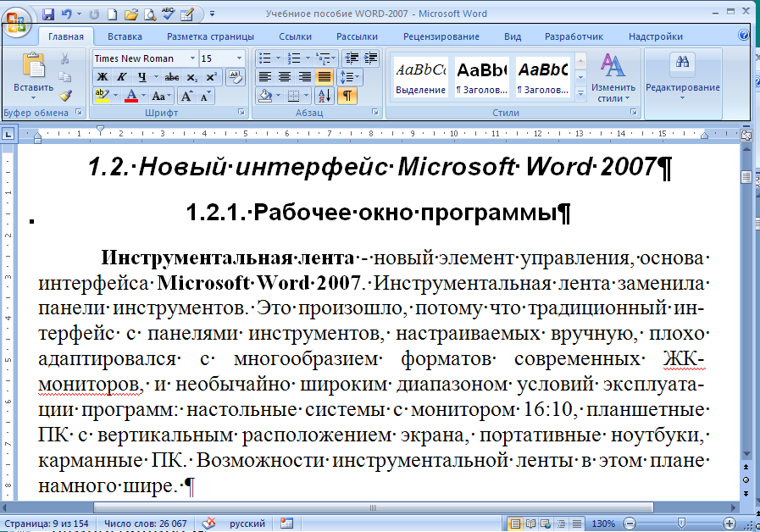
Task: Open the Times New Roman font dropdown
Action: (192, 58)
